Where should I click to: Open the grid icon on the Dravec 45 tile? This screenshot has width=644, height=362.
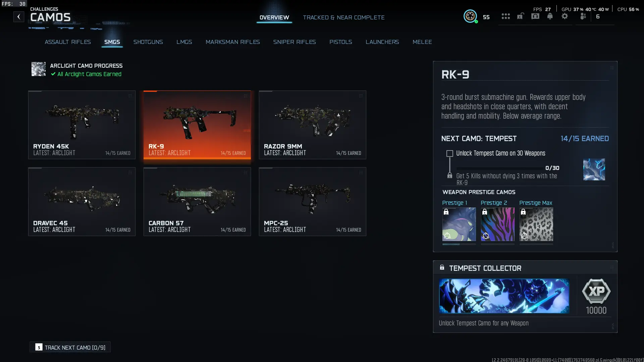(130, 173)
